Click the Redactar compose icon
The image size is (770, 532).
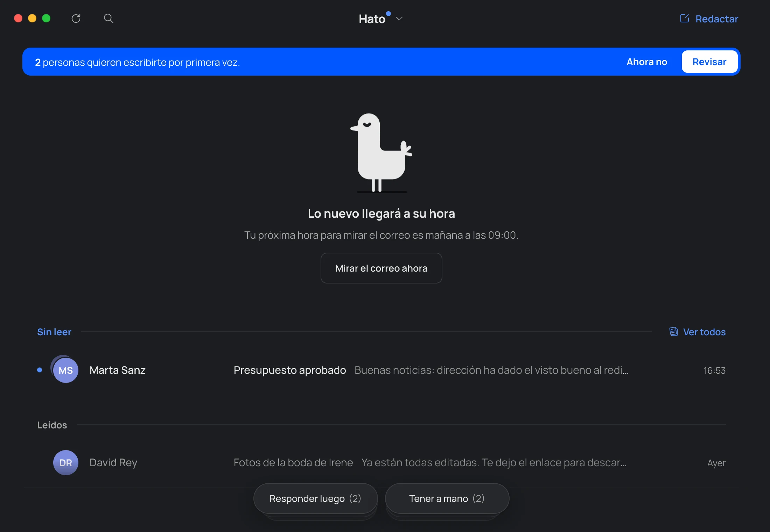[x=685, y=18]
